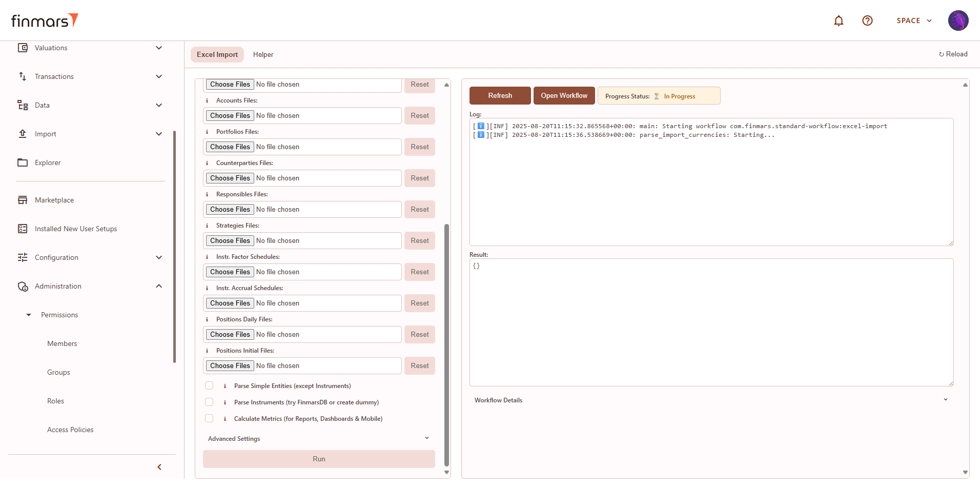Click the sidebar vertical scrollbar
The width and height of the screenshot is (980, 489).
[x=174, y=247]
